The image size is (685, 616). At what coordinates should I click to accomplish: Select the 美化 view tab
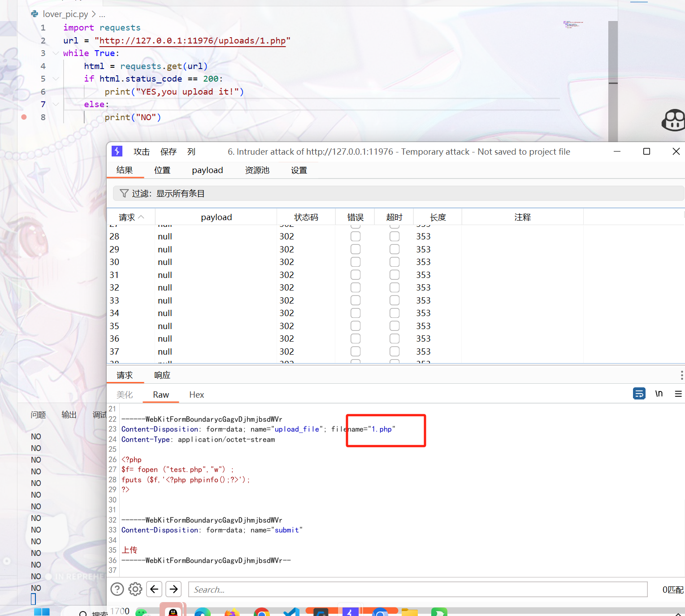pos(125,395)
